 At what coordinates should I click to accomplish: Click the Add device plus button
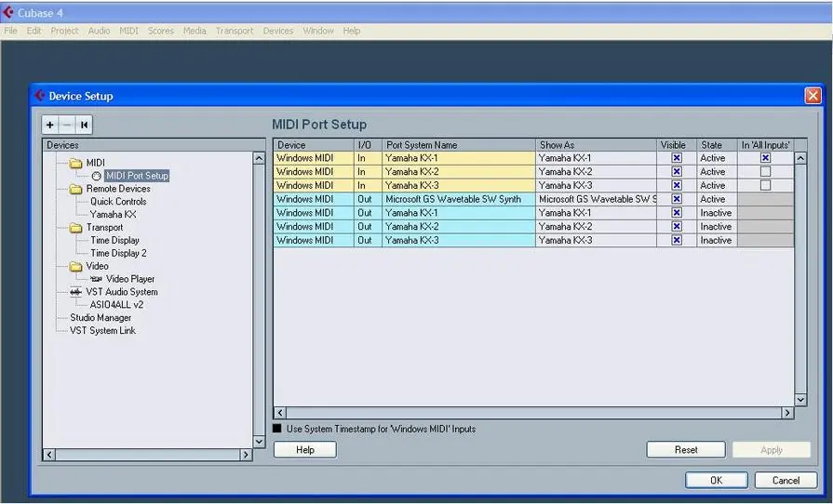point(50,126)
